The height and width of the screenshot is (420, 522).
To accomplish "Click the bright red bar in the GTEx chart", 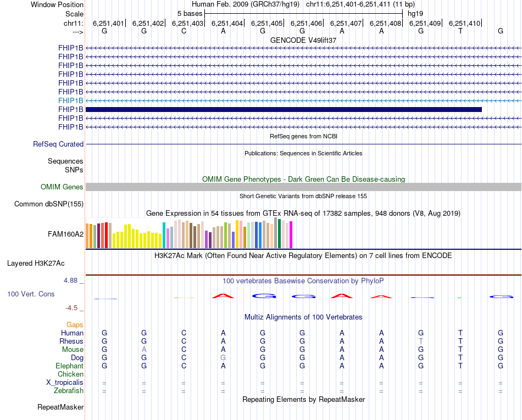I will pyautogui.click(x=106, y=235).
